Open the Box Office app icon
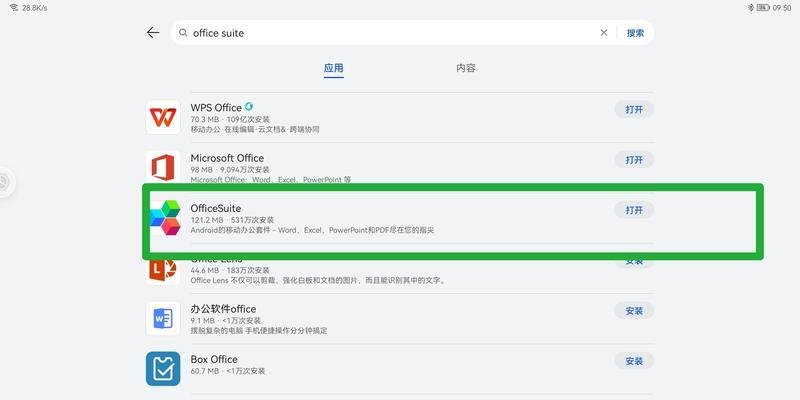Image resolution: width=800 pixels, height=400 pixels. [x=163, y=368]
